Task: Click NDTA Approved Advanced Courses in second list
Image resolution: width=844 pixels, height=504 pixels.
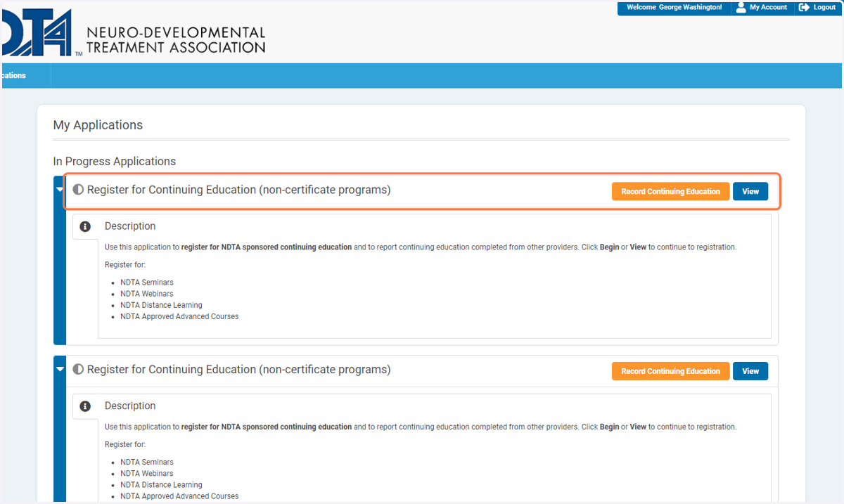Action: coord(179,496)
